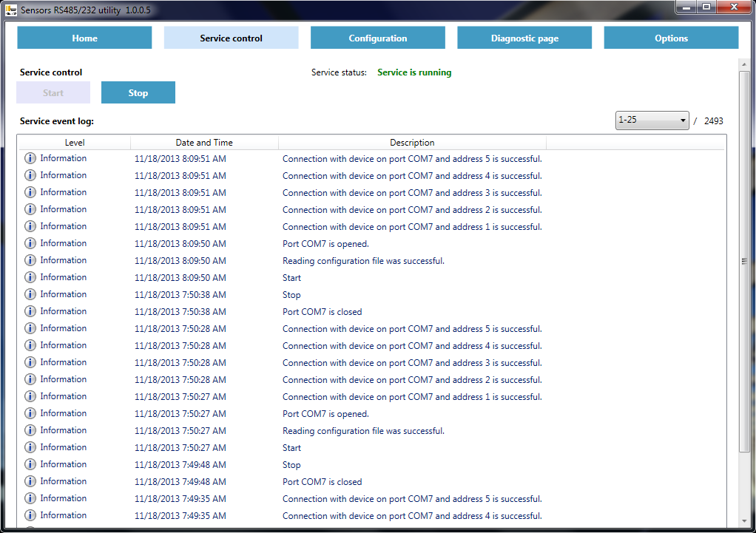
Task: Open the Home tab
Action: coord(84,38)
